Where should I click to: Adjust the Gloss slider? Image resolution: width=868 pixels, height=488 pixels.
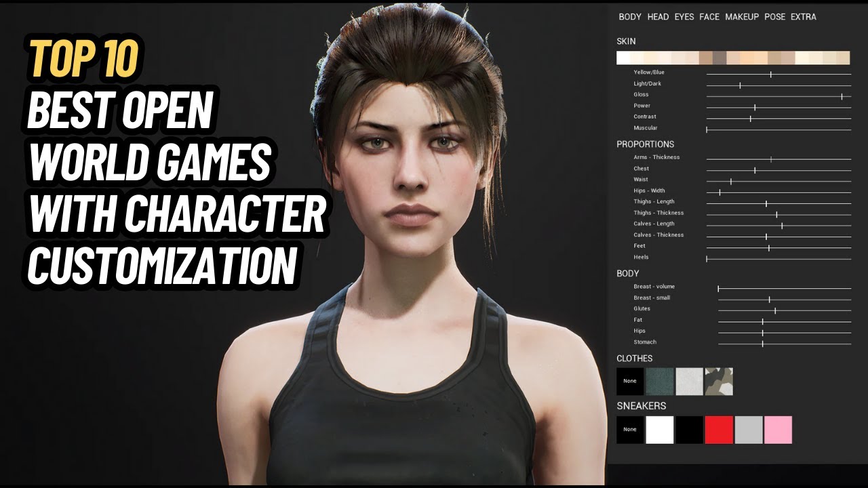[842, 96]
